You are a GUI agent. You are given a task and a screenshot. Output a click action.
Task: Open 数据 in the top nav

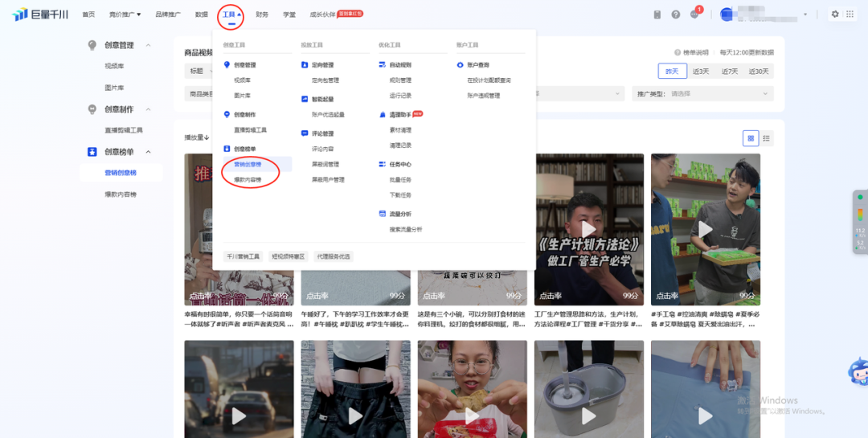(202, 14)
